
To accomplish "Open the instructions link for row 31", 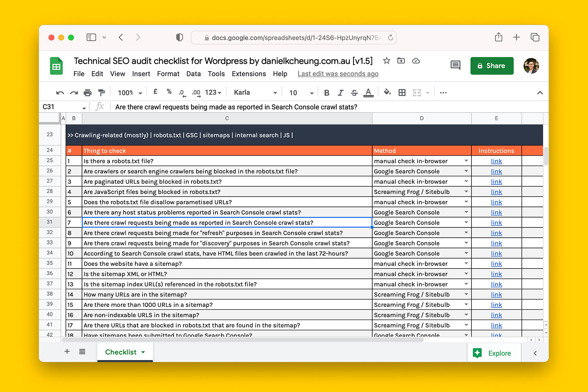I will click(x=496, y=223).
